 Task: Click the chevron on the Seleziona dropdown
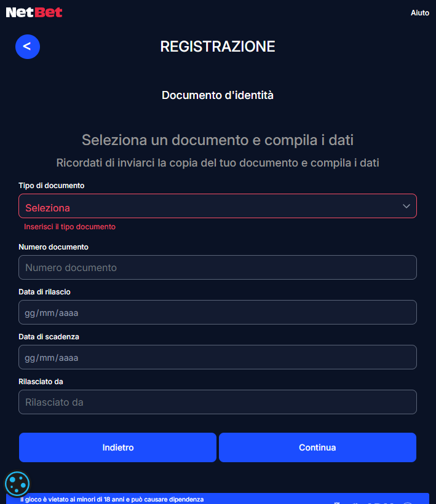[x=406, y=206]
